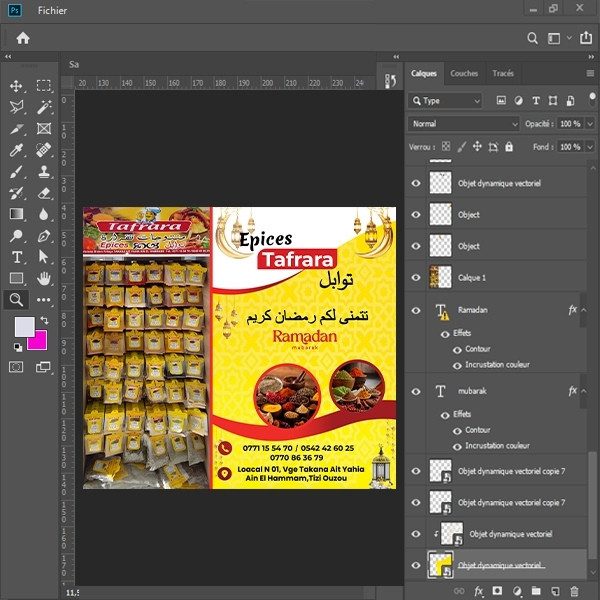600x600 pixels.
Task: Collapse the Ramadan layer effects list
Action: [588, 311]
